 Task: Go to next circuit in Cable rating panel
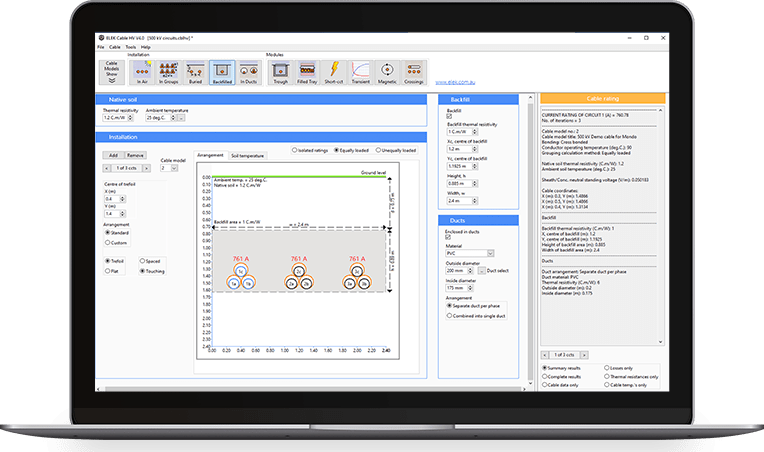(584, 355)
